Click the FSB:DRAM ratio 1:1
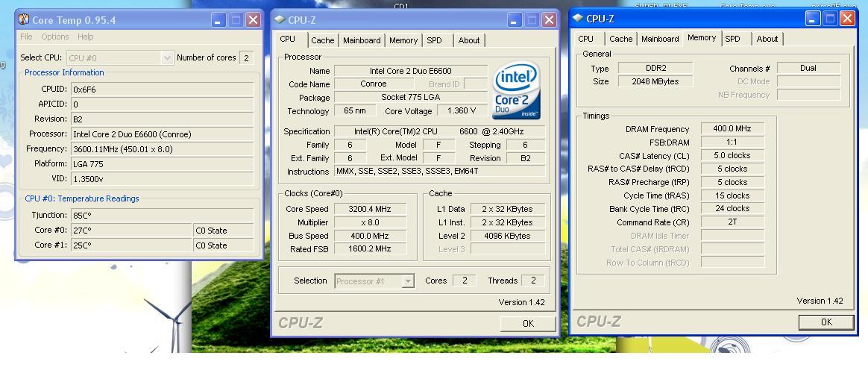This screenshot has width=868, height=382. click(x=732, y=143)
